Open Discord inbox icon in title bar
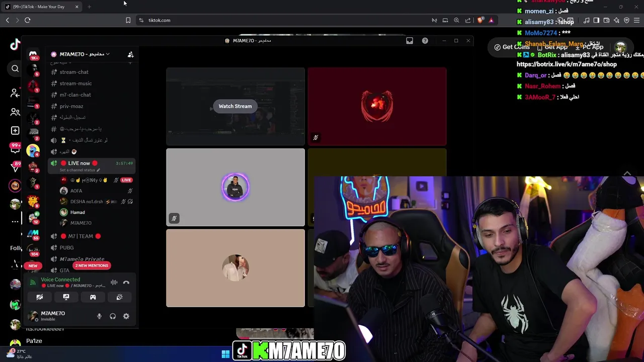 coord(410,41)
